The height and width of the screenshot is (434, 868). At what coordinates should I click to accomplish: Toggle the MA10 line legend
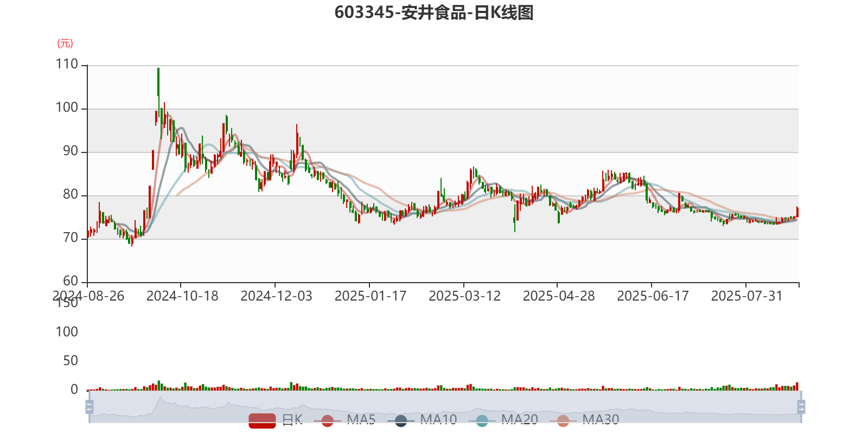422,420
